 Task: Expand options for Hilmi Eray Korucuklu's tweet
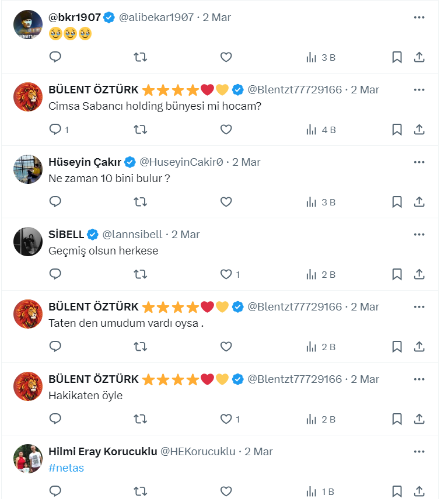tap(419, 452)
